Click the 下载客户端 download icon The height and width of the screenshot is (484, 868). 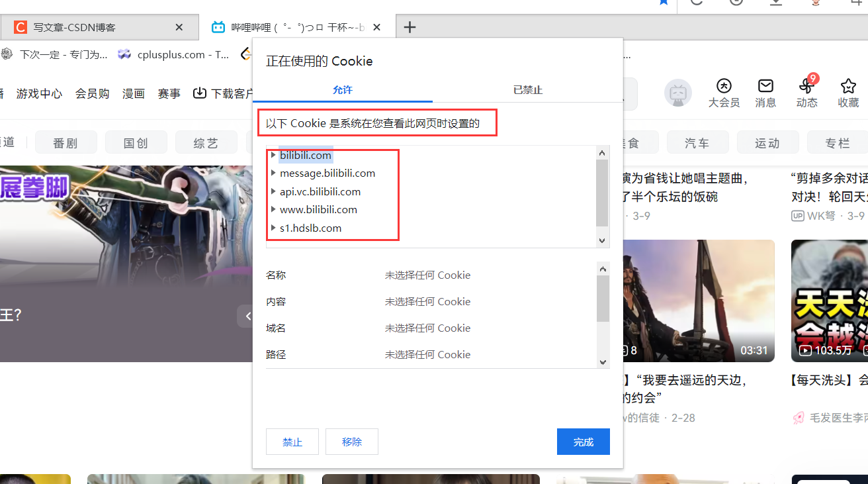(200, 93)
